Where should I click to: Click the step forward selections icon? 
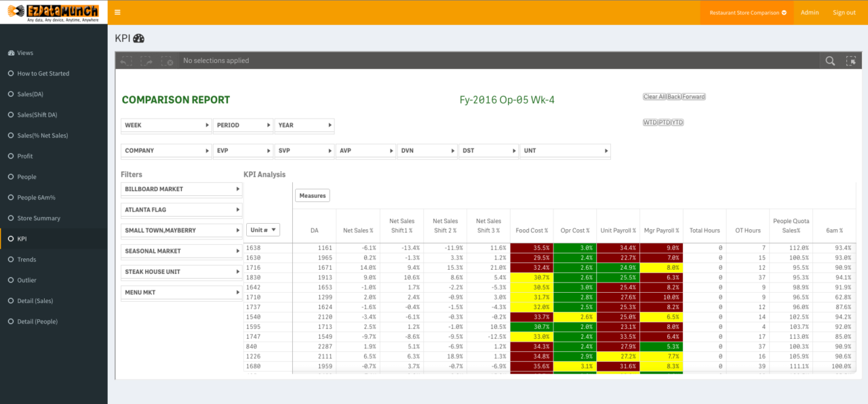pos(146,61)
